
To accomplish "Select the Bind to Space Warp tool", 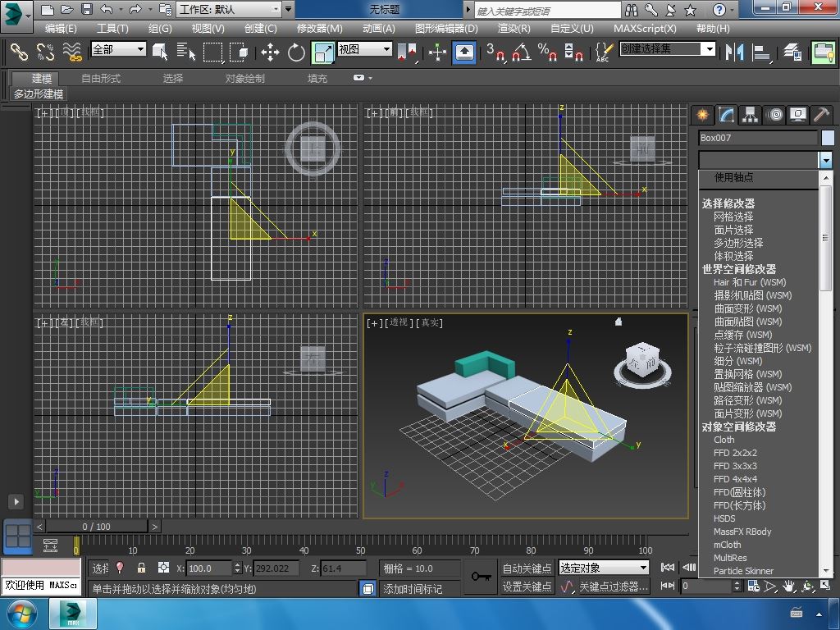I will [x=72, y=52].
